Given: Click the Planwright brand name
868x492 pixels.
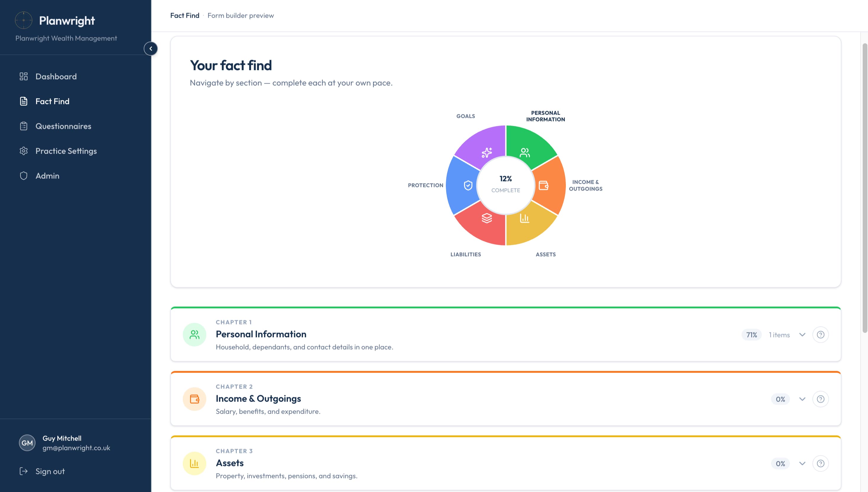Looking at the screenshot, I should [x=67, y=21].
